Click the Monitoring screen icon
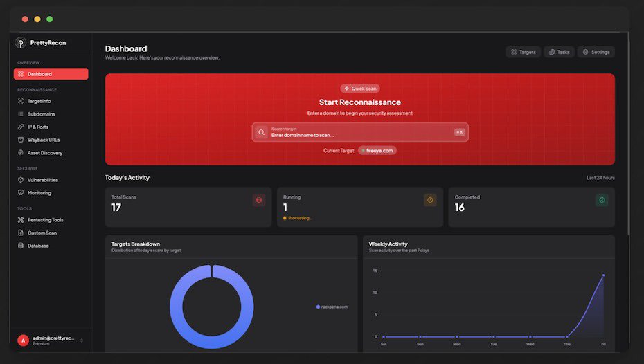The height and width of the screenshot is (364, 644). (21, 192)
